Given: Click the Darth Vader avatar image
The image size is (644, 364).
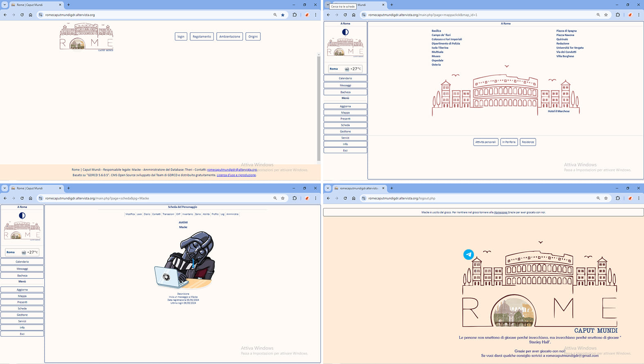Looking at the screenshot, I should [184, 260].
